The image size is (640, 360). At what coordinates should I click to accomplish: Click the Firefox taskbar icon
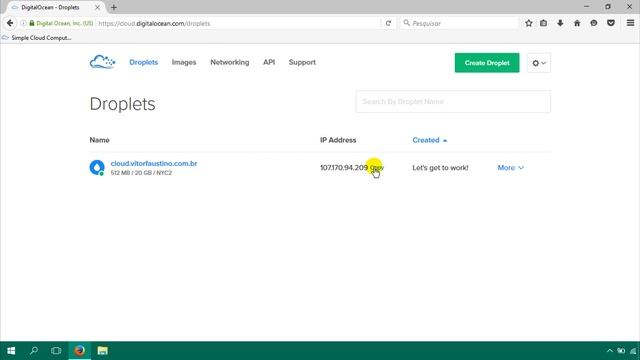[80, 351]
